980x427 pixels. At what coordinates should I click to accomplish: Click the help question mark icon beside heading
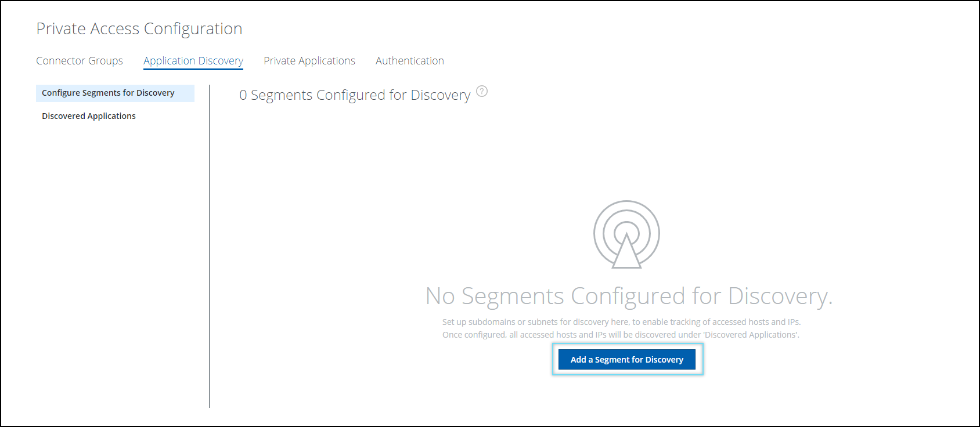coord(482,91)
